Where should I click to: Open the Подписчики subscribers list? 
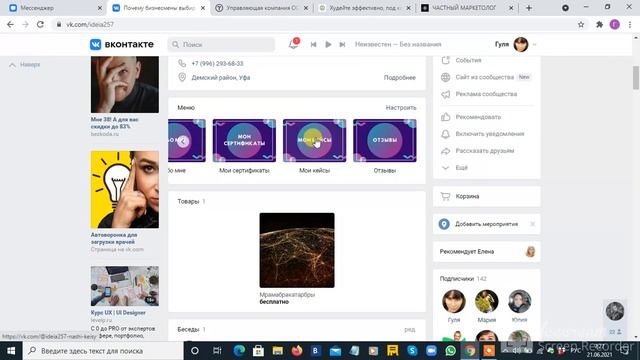click(463, 279)
